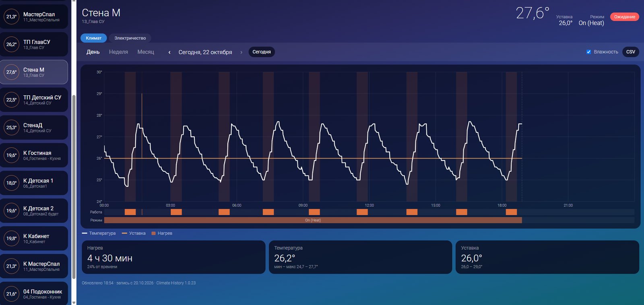The width and height of the screenshot is (644, 305).
Task: Click the Ожидание status badge
Action: click(x=625, y=17)
